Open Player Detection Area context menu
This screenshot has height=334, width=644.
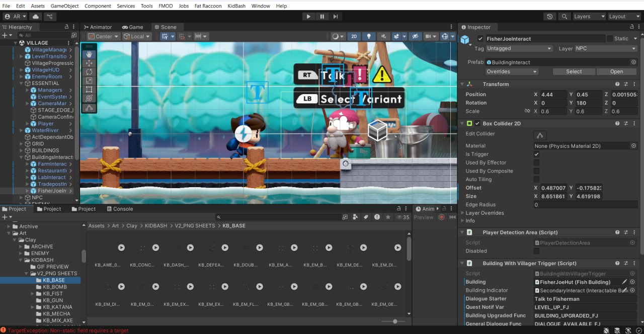634,232
